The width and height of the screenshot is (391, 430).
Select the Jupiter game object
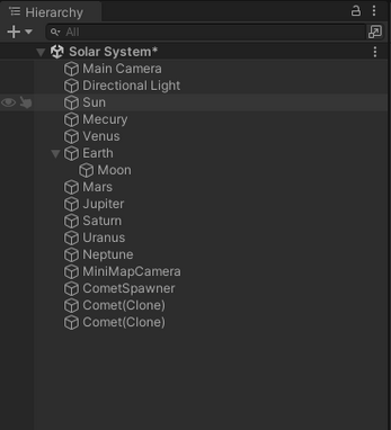[103, 204]
